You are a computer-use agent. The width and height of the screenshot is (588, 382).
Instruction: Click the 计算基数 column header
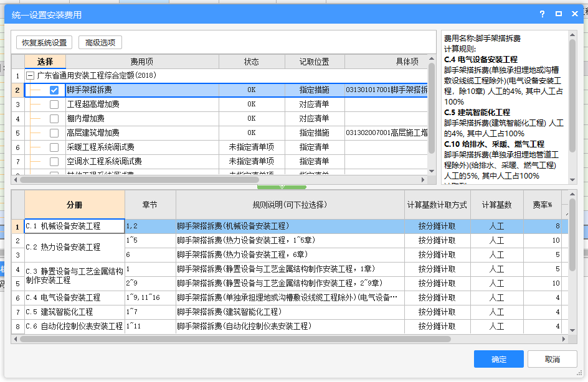coord(497,205)
